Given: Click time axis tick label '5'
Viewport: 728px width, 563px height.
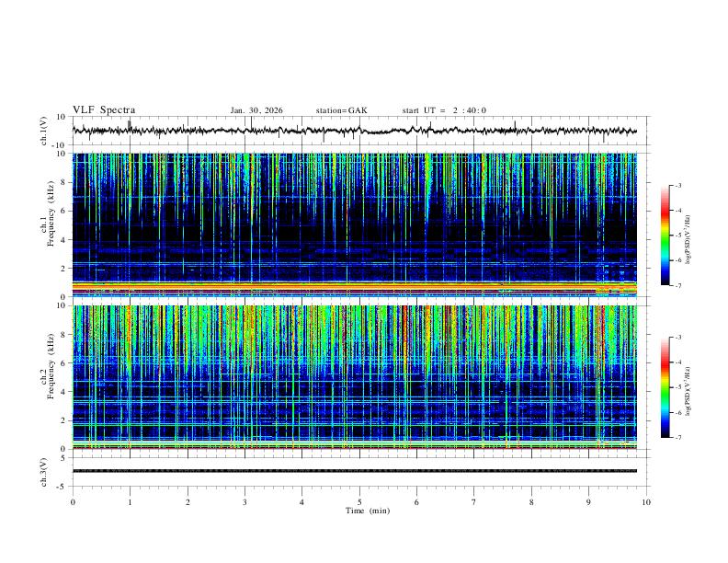Looking at the screenshot, I should pos(359,502).
